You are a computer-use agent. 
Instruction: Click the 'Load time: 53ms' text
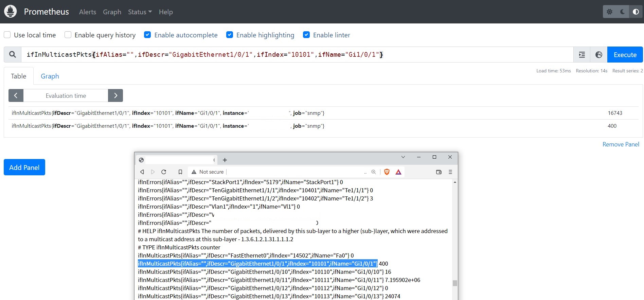[554, 71]
